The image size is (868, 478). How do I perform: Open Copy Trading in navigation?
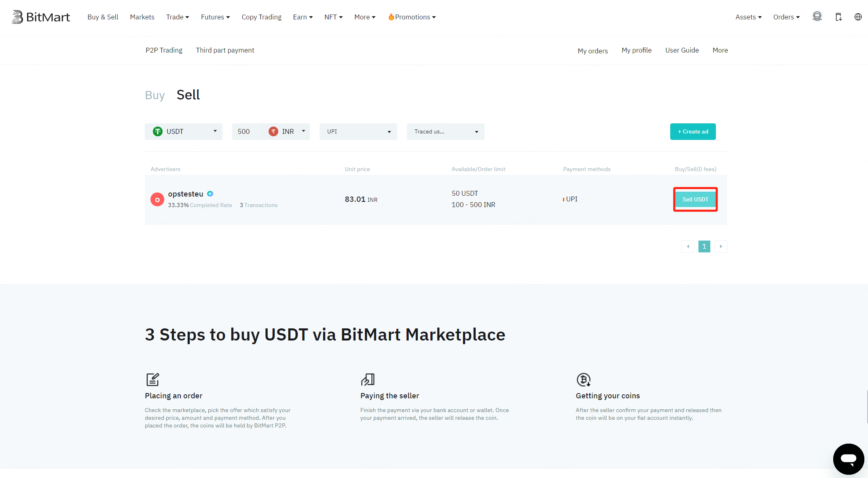coord(261,17)
